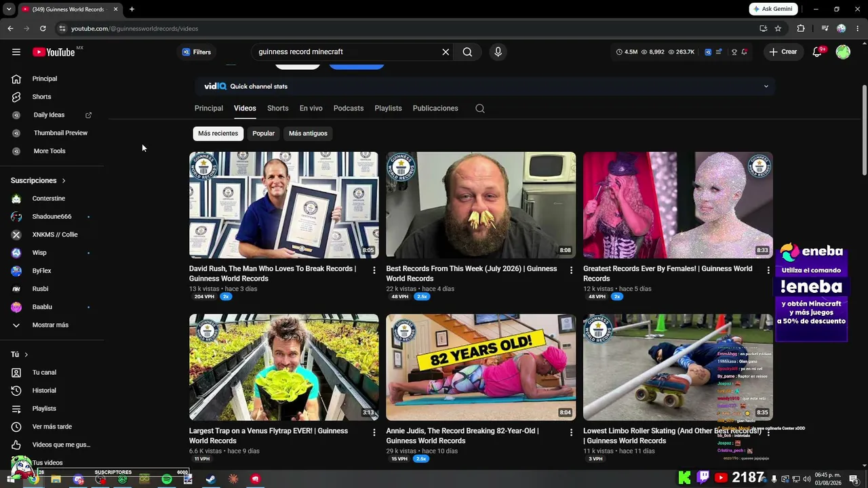Viewport: 868px width, 488px height.
Task: Select the Más recientes filter chip
Action: (x=218, y=134)
